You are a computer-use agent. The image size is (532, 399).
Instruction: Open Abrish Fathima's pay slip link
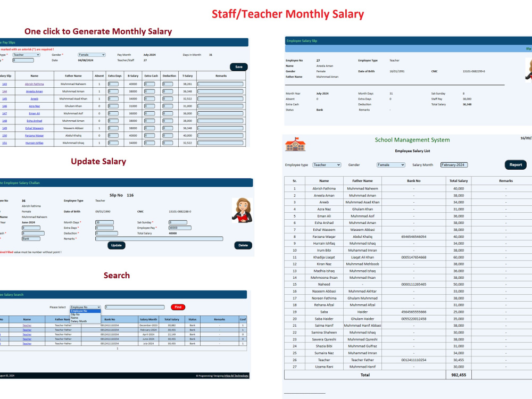(x=35, y=84)
